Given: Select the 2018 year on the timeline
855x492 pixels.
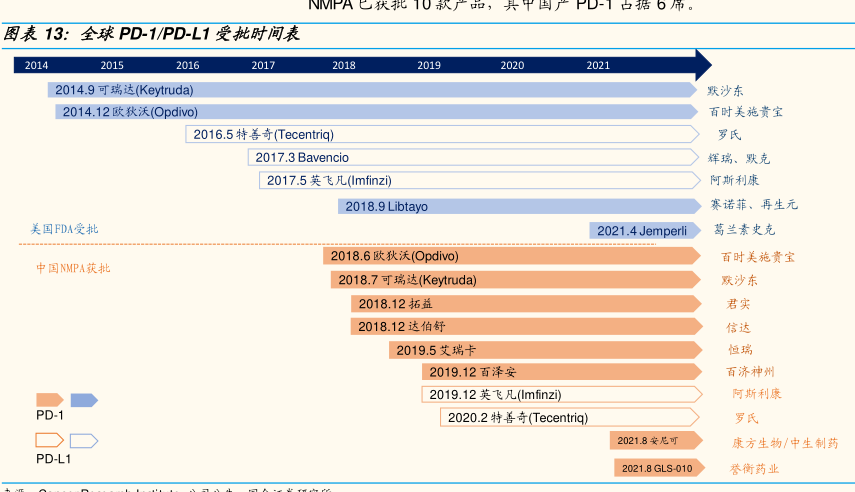Looking at the screenshot, I should tap(343, 65).
